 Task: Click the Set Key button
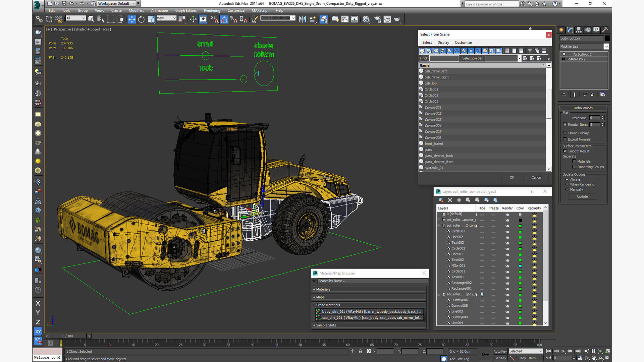point(500,358)
